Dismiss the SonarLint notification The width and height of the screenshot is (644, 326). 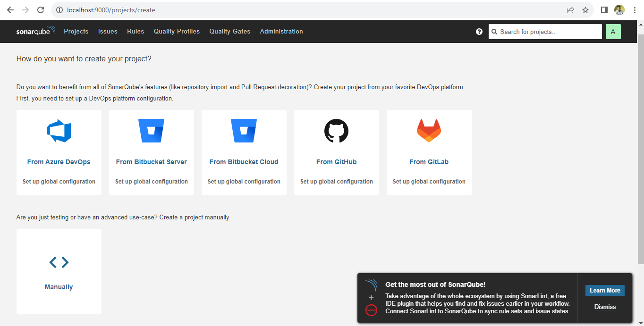pyautogui.click(x=605, y=307)
